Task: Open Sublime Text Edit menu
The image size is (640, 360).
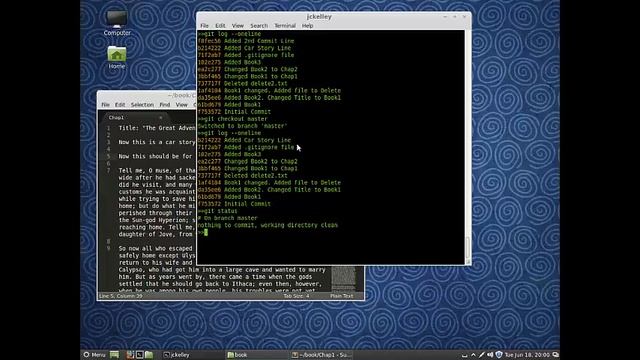Action: coord(120,104)
